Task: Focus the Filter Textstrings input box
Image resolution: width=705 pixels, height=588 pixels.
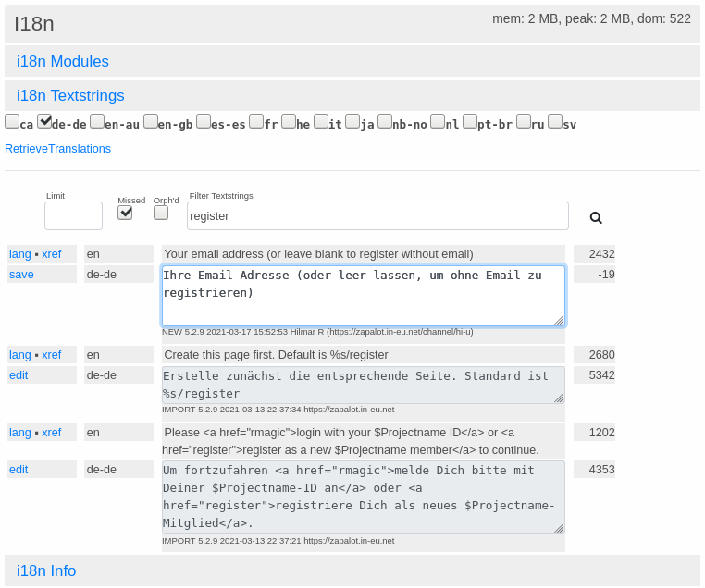Action: coord(377,216)
